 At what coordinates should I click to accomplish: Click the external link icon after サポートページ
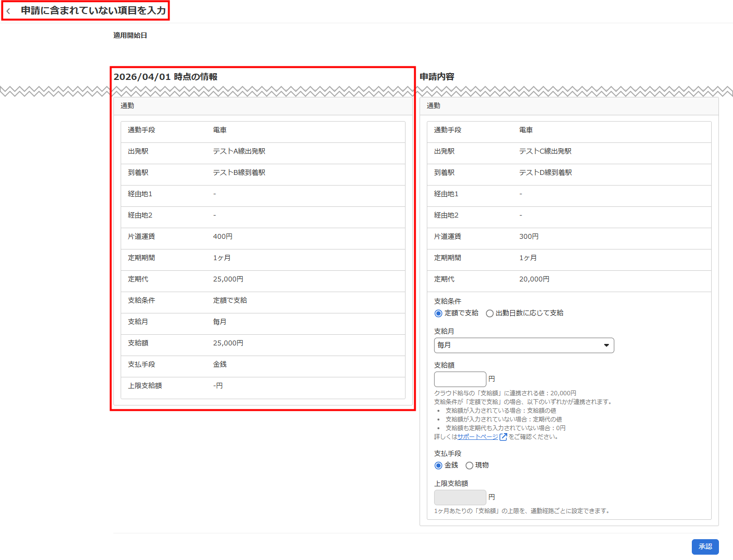click(x=503, y=437)
